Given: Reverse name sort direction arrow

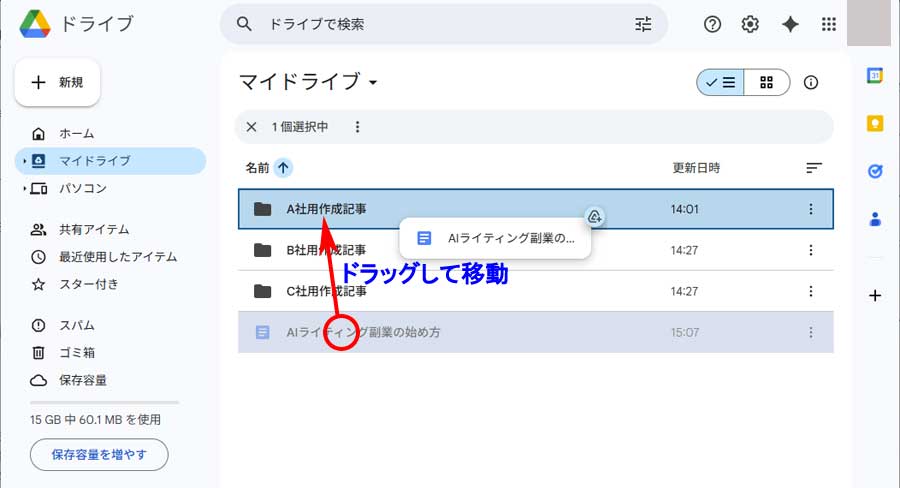Looking at the screenshot, I should 283,168.
